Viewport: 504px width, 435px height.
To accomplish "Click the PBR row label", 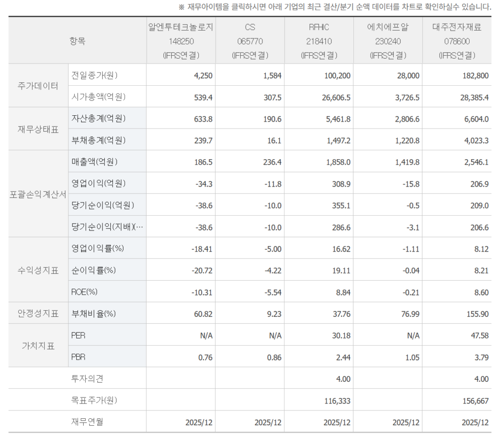I will 78,357.
